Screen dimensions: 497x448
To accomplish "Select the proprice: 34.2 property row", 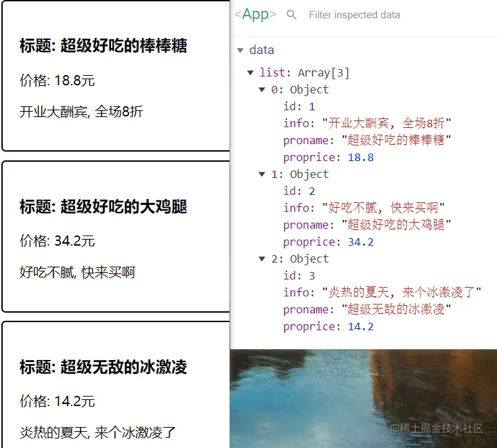I will tap(328, 242).
